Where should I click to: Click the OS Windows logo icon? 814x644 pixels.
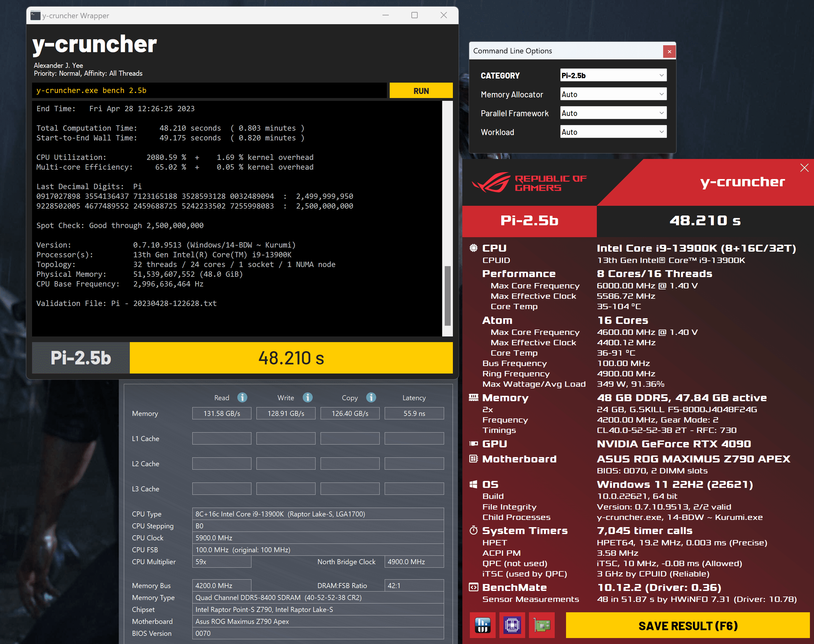pyautogui.click(x=473, y=484)
